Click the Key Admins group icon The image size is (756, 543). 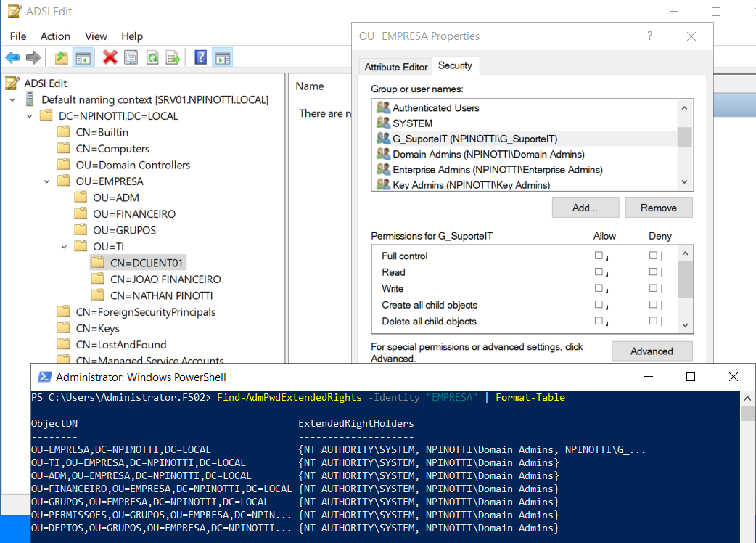(x=383, y=184)
